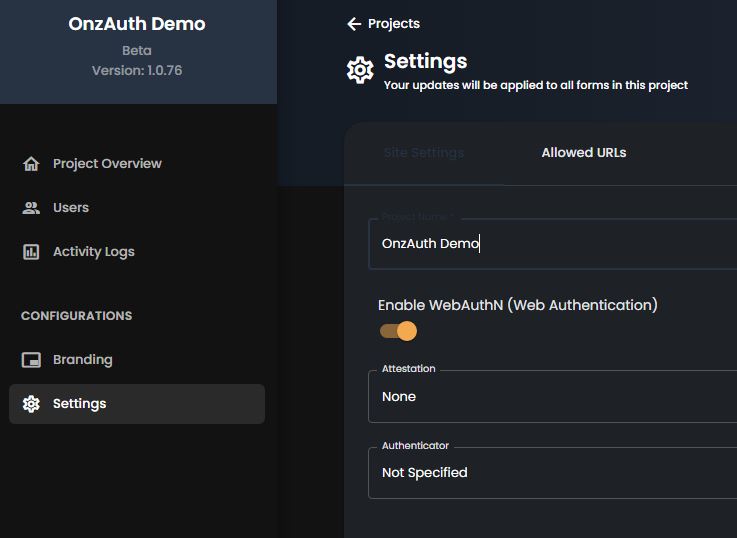Switch to the Allowed URLs tab
The image size is (737, 538).
point(584,153)
